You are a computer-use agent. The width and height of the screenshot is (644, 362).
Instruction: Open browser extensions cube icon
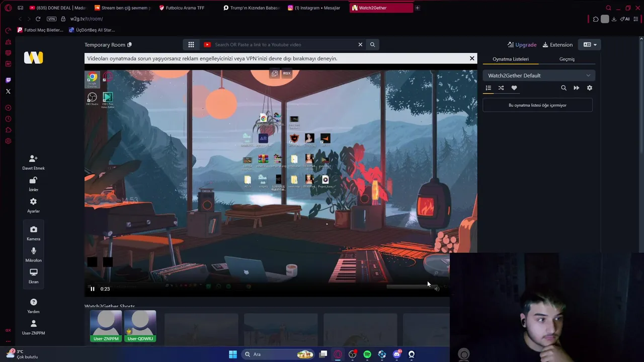tap(596, 19)
